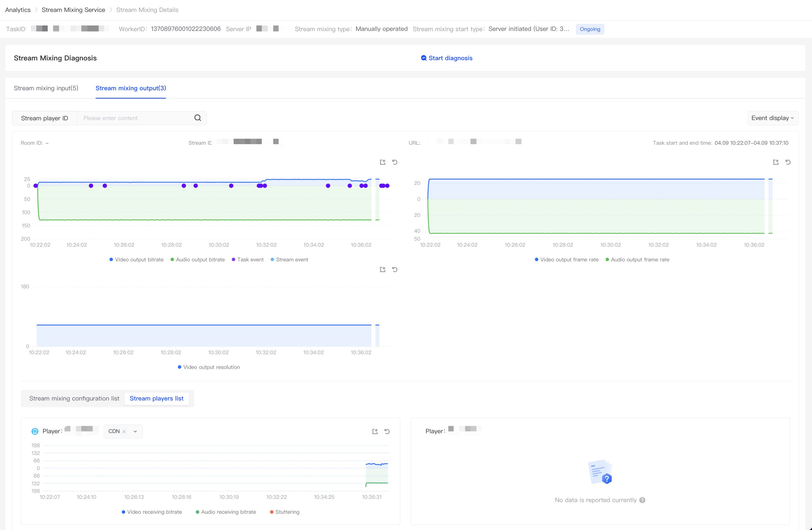
Task: Remove the CDN tag with its x
Action: pos(124,431)
